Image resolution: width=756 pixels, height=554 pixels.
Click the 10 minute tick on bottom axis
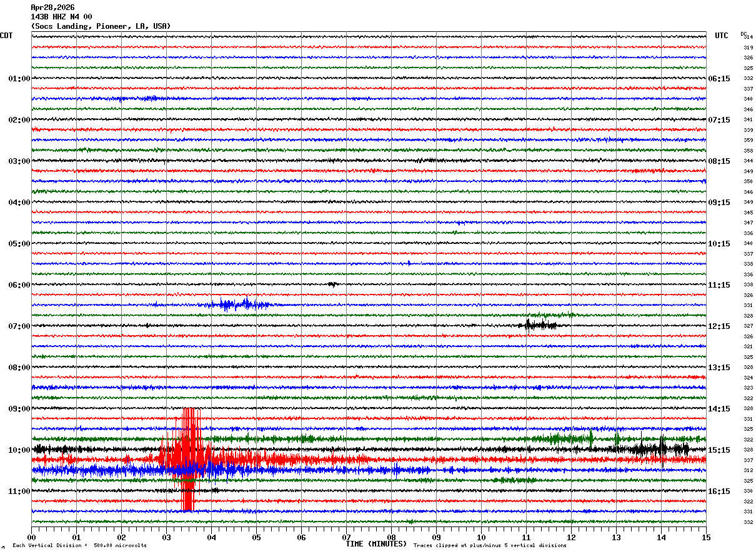click(481, 537)
